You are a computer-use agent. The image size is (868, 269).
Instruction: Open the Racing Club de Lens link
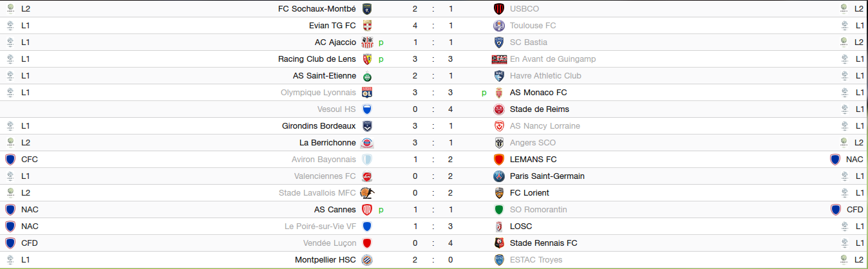pos(317,59)
